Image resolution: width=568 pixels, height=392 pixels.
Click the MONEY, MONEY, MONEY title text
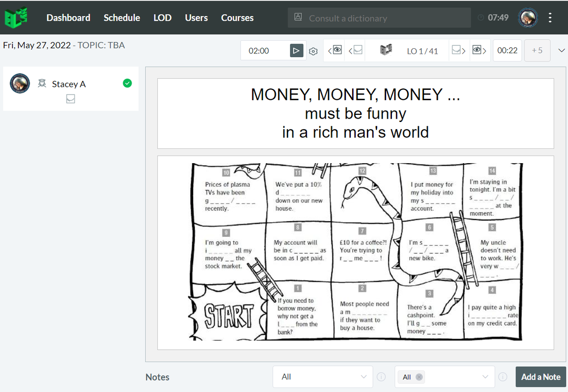pyautogui.click(x=355, y=95)
